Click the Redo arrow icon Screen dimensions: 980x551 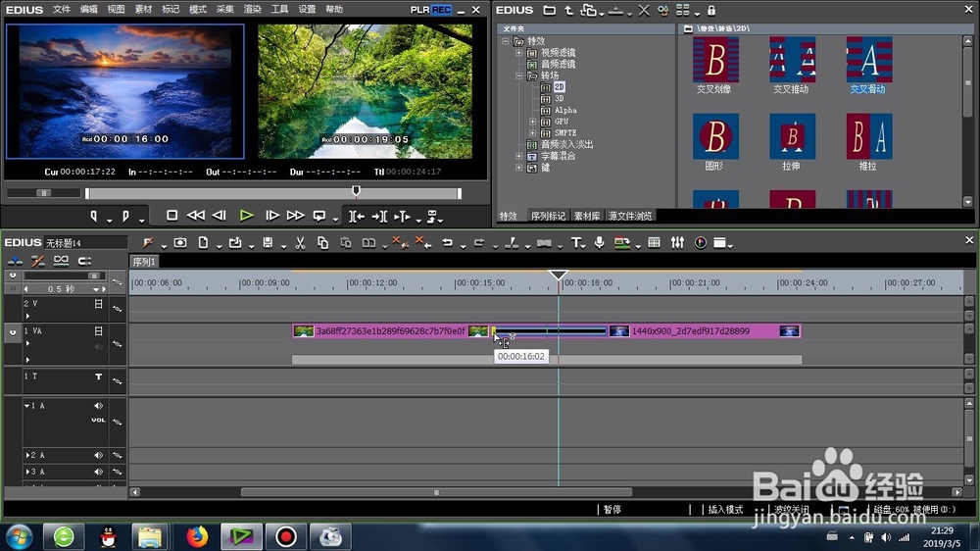coord(479,243)
